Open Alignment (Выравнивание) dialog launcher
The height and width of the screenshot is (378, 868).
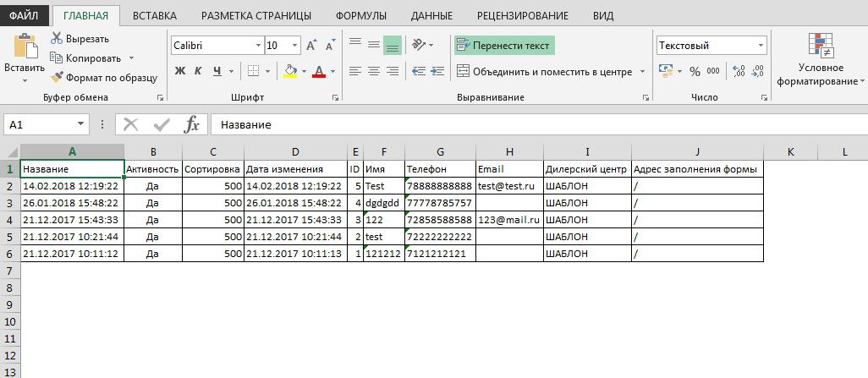point(646,98)
